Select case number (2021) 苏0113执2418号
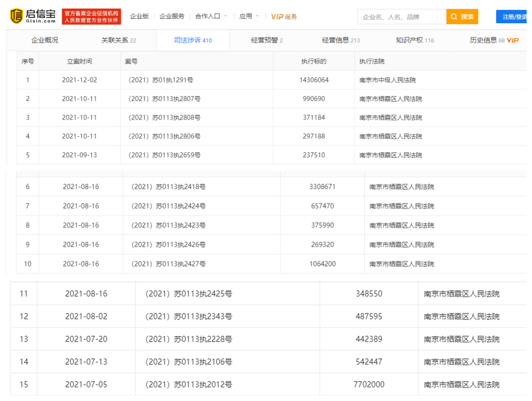 click(168, 186)
